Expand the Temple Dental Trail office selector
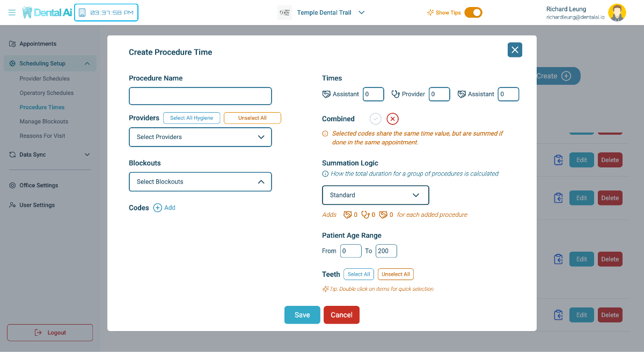Image resolution: width=644 pixels, height=352 pixels. (361, 12)
